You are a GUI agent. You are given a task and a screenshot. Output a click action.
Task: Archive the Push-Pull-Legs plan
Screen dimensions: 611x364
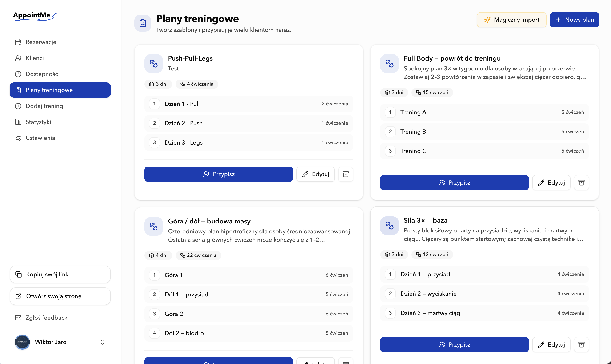coord(346,174)
